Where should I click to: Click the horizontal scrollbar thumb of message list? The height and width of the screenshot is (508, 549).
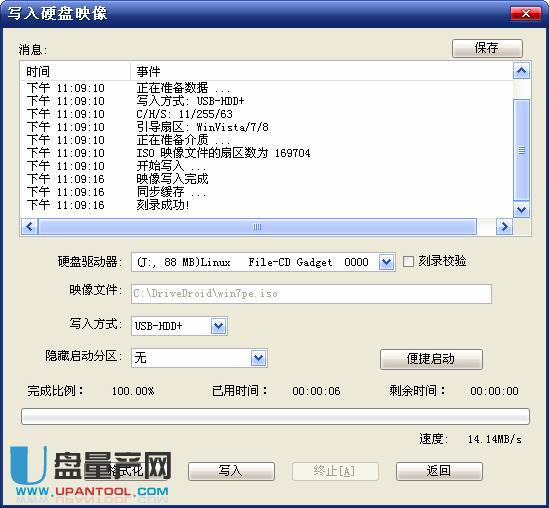[x=257, y=227]
